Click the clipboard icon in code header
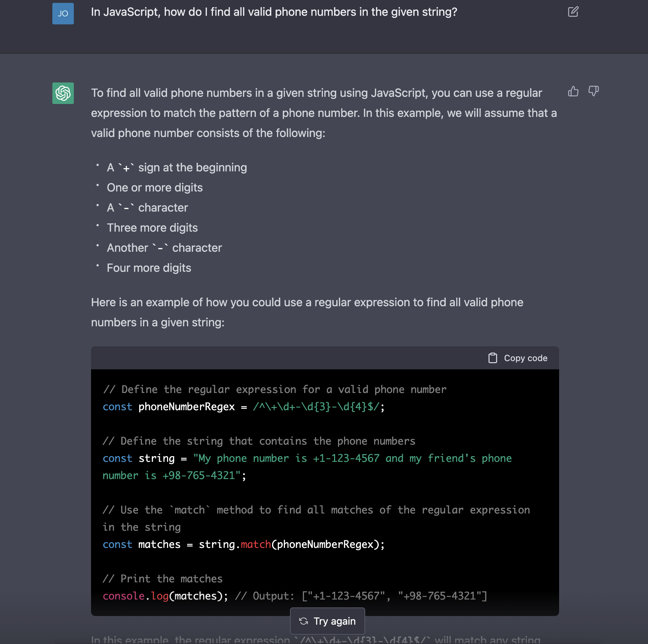Viewport: 648px width, 644px height. click(x=493, y=358)
